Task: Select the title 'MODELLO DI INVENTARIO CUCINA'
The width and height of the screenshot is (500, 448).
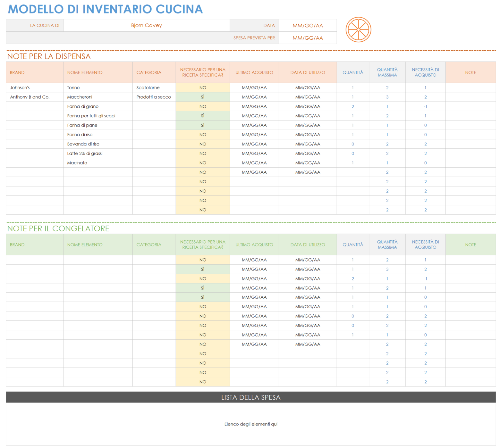Action: pyautogui.click(x=105, y=9)
